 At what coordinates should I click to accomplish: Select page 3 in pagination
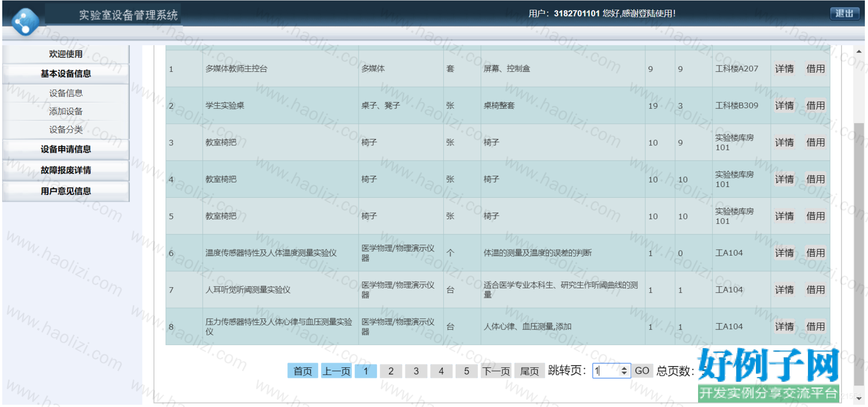(x=416, y=371)
